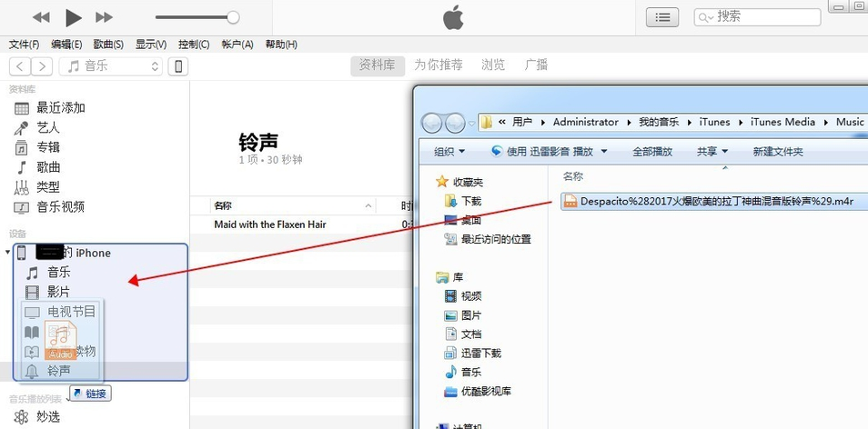This screenshot has width=868, height=429.
Task: Skip to previous track with rewind button
Action: click(x=41, y=17)
